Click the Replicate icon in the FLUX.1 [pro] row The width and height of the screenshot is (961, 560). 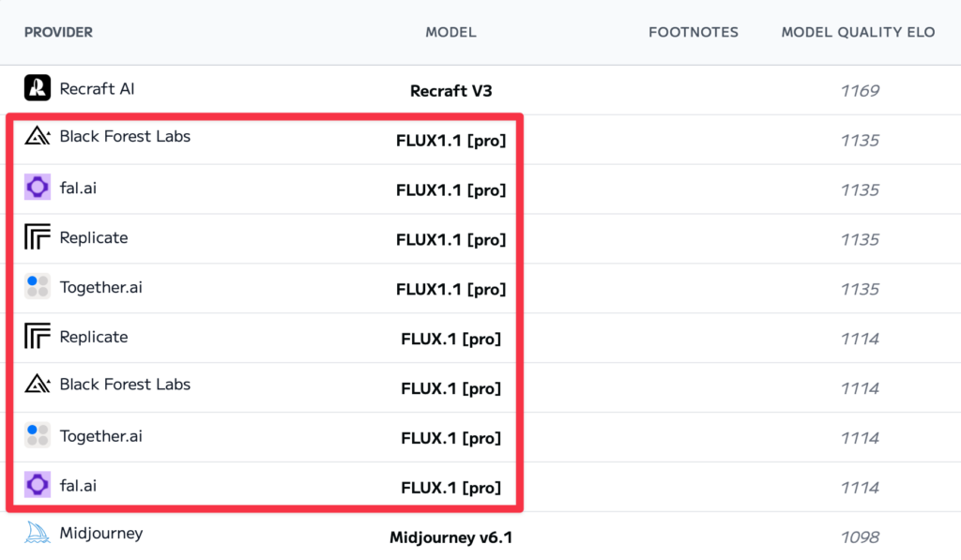[38, 336]
